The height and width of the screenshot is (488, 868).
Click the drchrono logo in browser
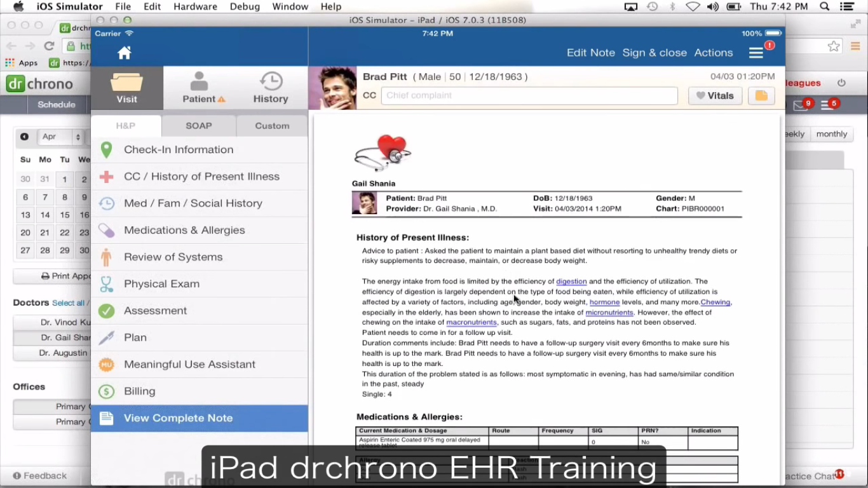(x=39, y=84)
